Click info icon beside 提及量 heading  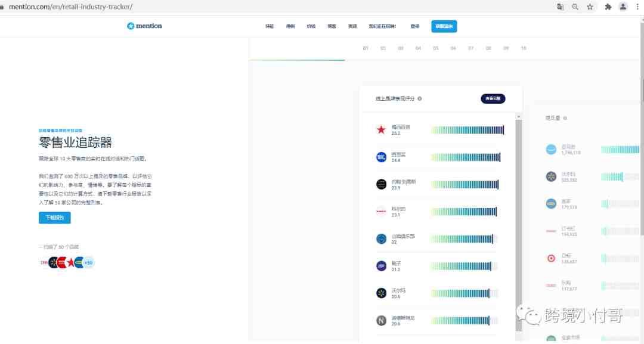click(565, 118)
